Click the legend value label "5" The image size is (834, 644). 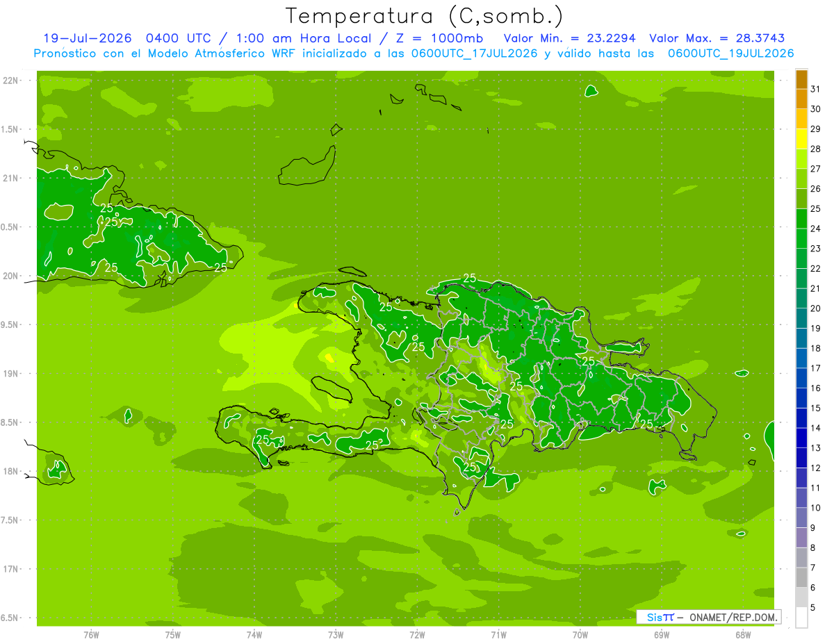813,607
